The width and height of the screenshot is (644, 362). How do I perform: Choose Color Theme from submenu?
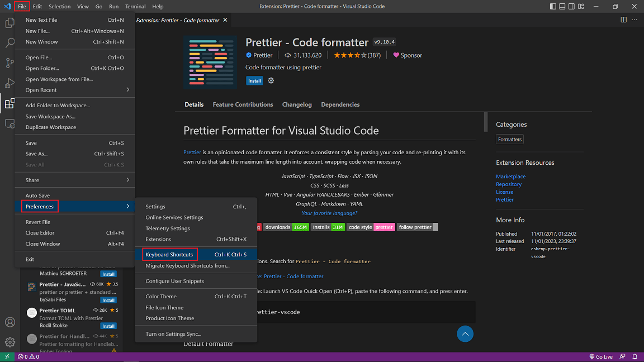tap(196, 296)
